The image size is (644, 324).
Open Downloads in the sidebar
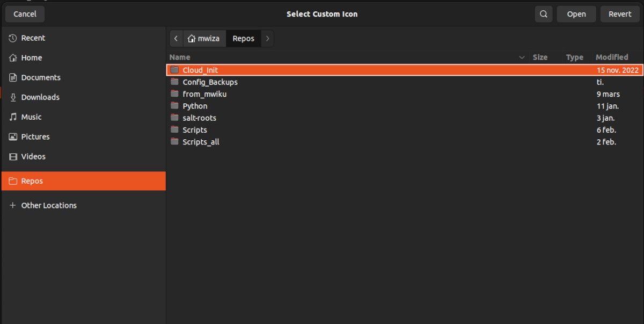coord(40,97)
